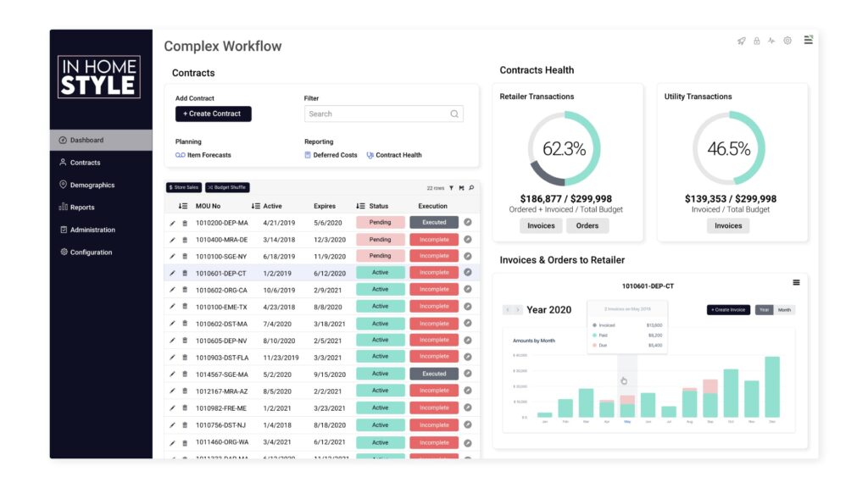Click the filter funnel icon above the table
868x488 pixels.
452,188
